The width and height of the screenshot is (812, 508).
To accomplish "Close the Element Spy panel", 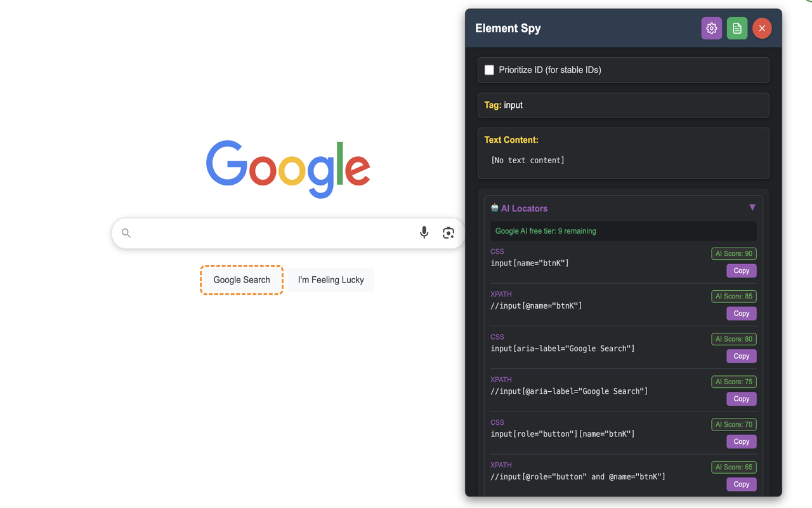I will [x=762, y=28].
